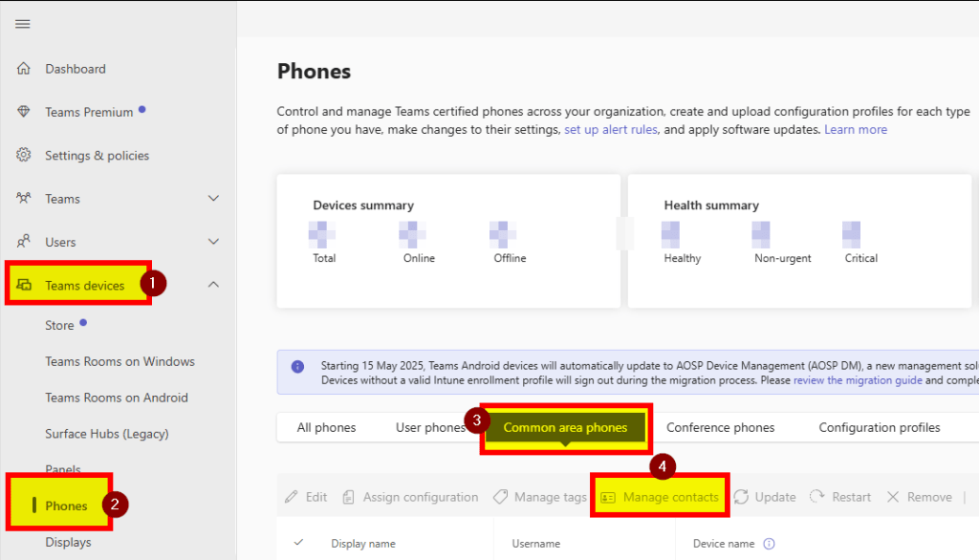Toggle the select-all checkmark in table header
Image resolution: width=979 pixels, height=560 pixels.
coord(298,543)
